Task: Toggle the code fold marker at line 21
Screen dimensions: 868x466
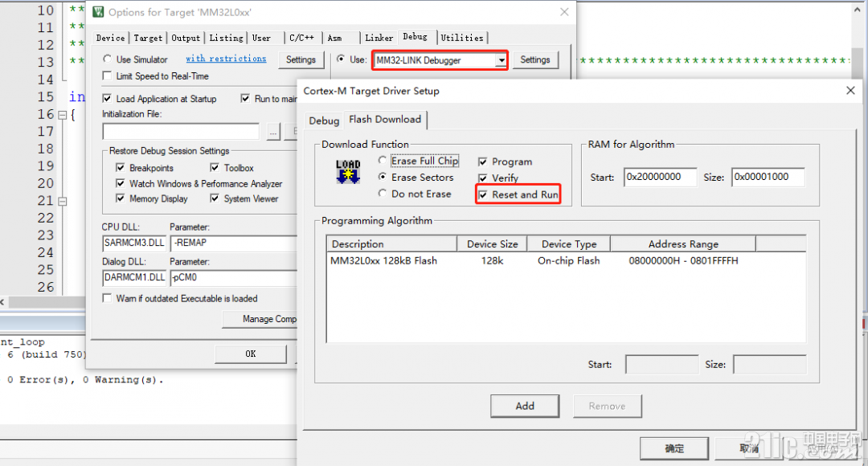Action: [63, 202]
